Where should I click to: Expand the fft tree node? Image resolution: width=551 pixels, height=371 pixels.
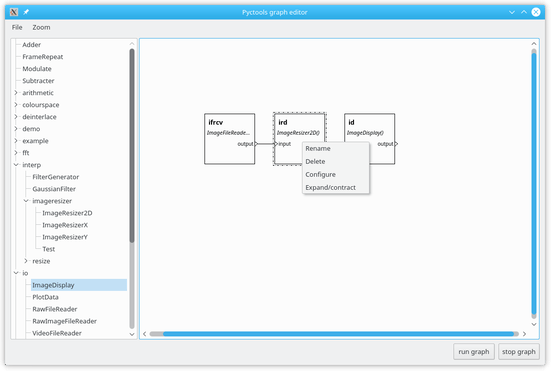point(16,153)
